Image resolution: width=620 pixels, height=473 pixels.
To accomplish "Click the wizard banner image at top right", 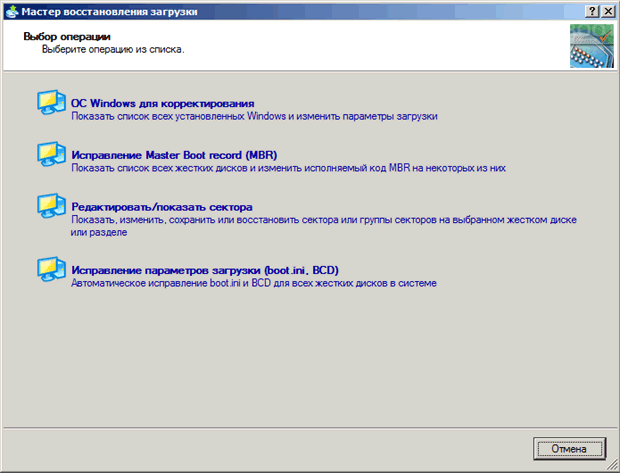I will [592, 46].
